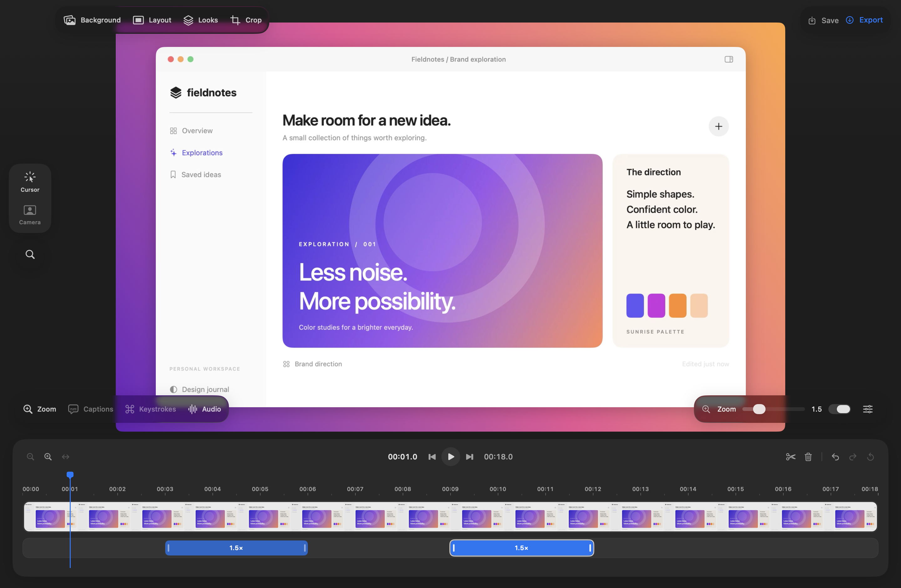Select the first 1.5× zoom segment
Screen dimensions: 901x588
coord(236,548)
